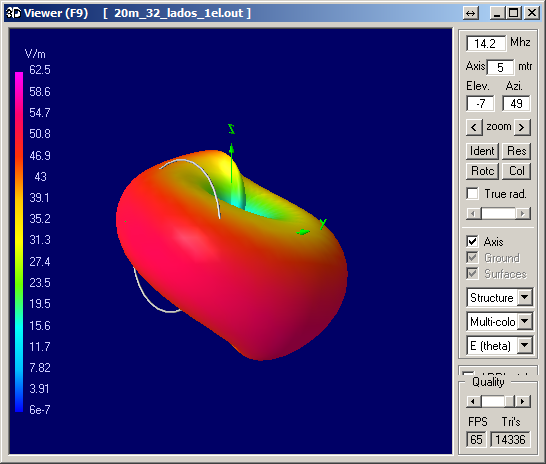Click the frequency Mhz input field

[x=486, y=44]
